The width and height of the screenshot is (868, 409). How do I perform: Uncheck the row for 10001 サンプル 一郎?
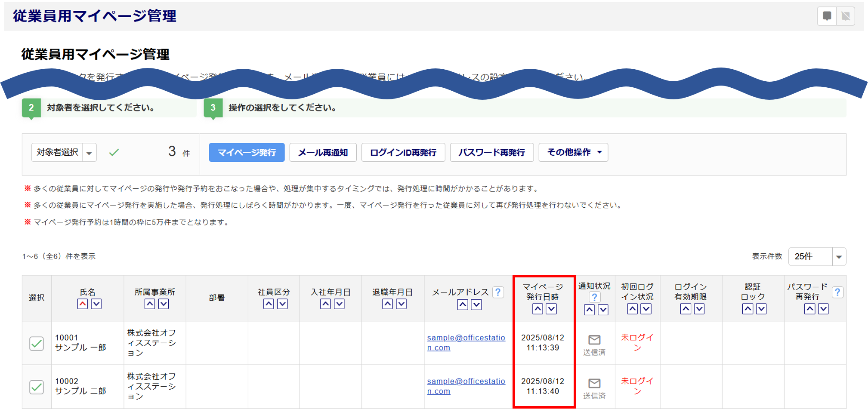click(x=37, y=344)
